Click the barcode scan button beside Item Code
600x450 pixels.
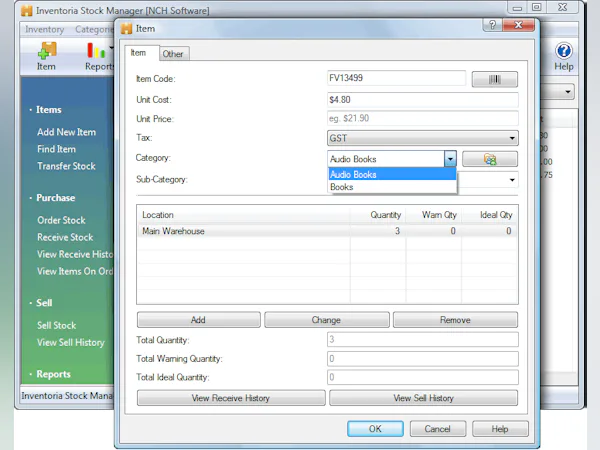494,79
